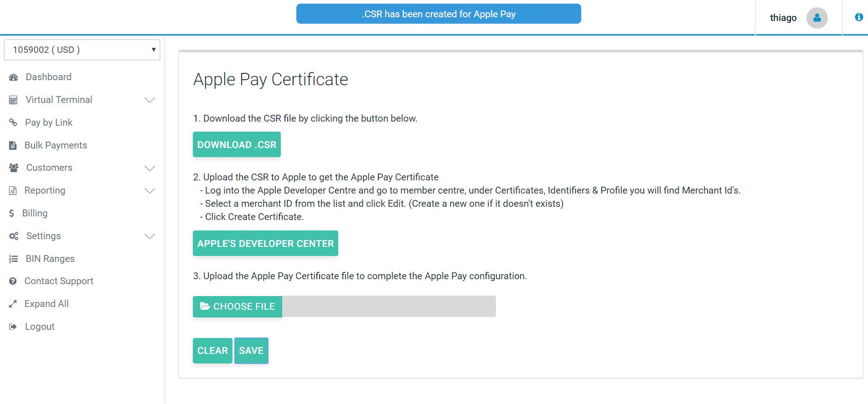868x404 pixels.
Task: Open the 1059002 (USD) account dropdown
Action: [x=82, y=50]
